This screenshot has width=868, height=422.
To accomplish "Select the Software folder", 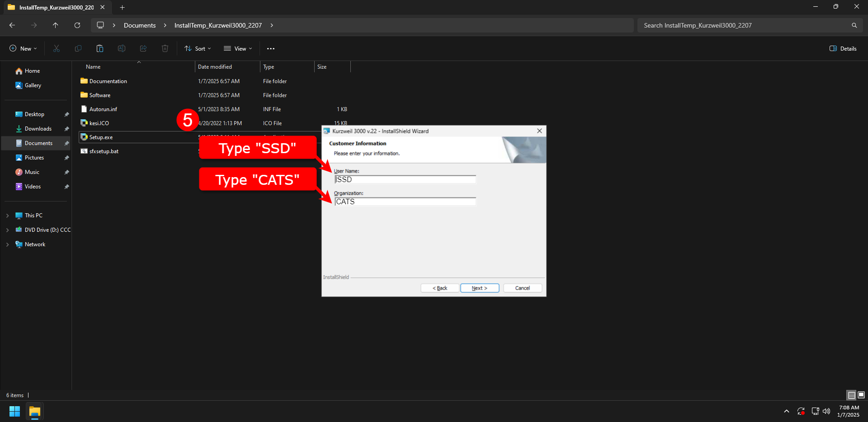I will 100,95.
